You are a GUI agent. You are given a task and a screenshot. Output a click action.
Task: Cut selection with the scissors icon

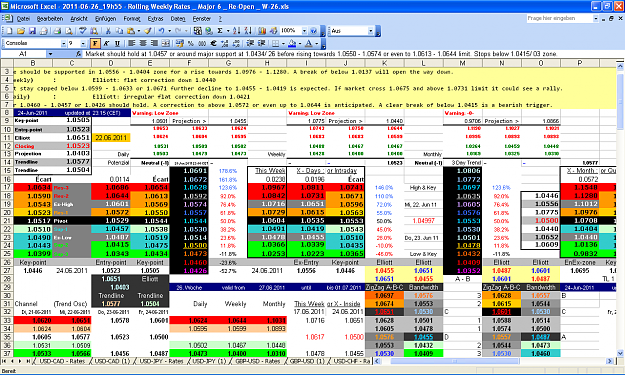tap(108, 31)
